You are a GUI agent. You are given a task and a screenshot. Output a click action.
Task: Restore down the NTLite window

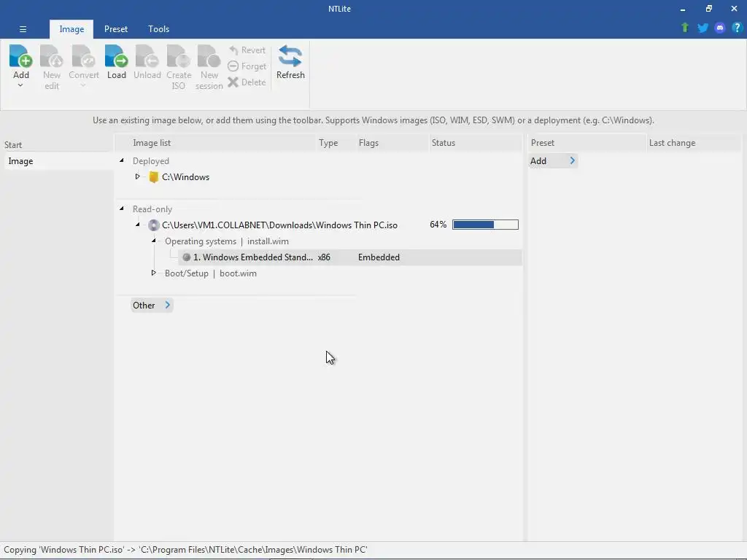[x=709, y=9]
